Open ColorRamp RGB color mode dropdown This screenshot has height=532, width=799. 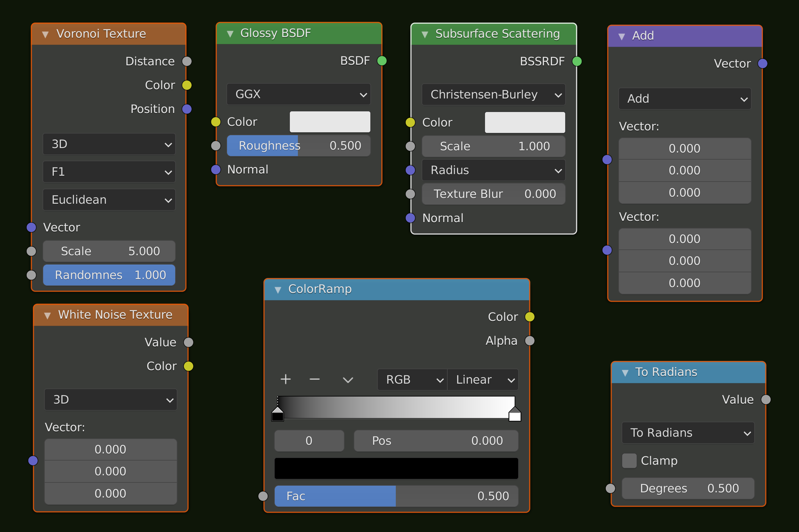413,380
